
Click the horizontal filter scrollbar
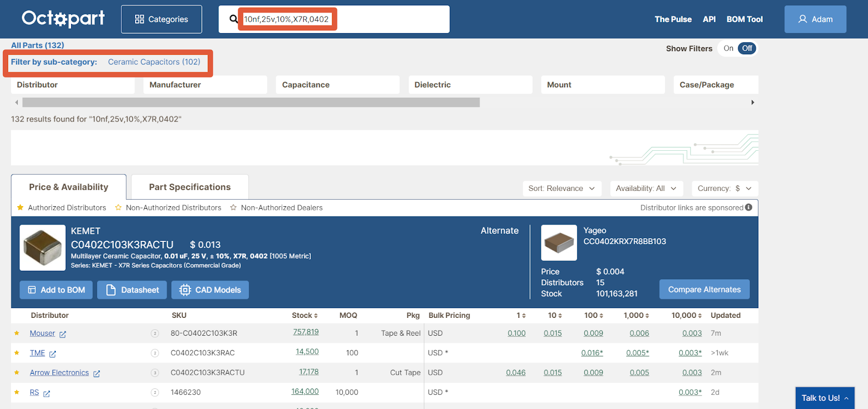pyautogui.click(x=251, y=102)
